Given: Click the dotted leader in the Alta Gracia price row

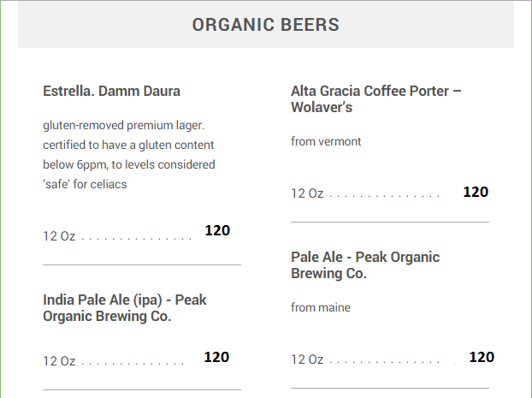Looking at the screenshot, I should (x=384, y=195).
